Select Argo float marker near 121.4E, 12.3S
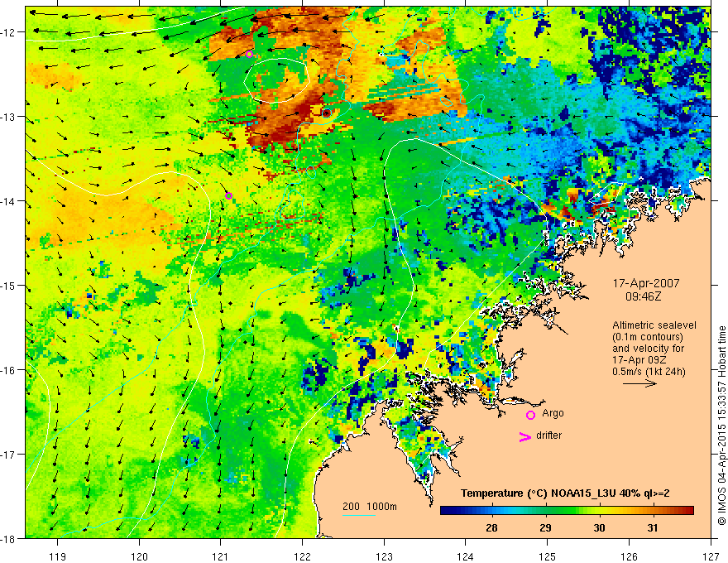Viewport: 728px width, 563px height. (249, 54)
